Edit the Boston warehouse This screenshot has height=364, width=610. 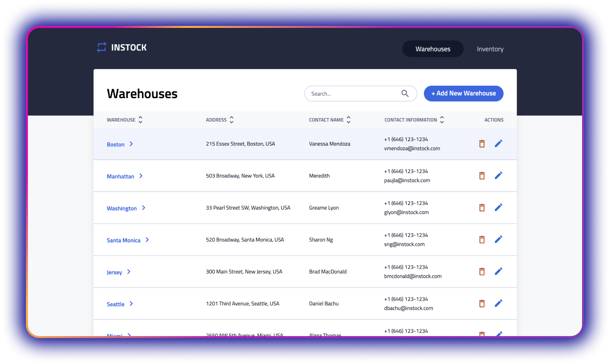click(x=498, y=144)
